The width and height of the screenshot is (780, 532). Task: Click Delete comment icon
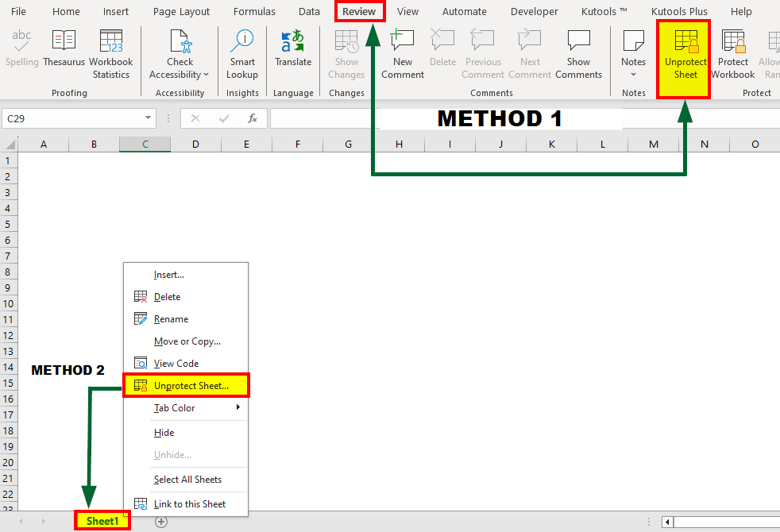point(442,40)
